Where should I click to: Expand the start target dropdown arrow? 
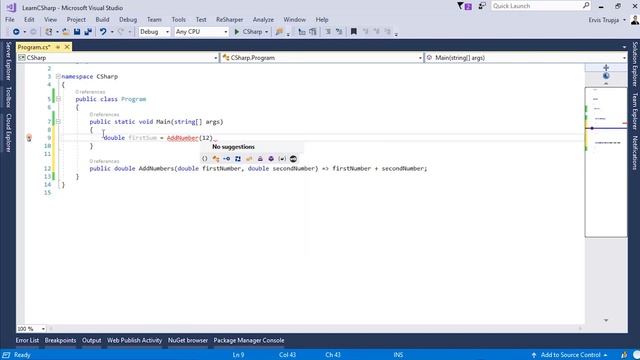(267, 32)
